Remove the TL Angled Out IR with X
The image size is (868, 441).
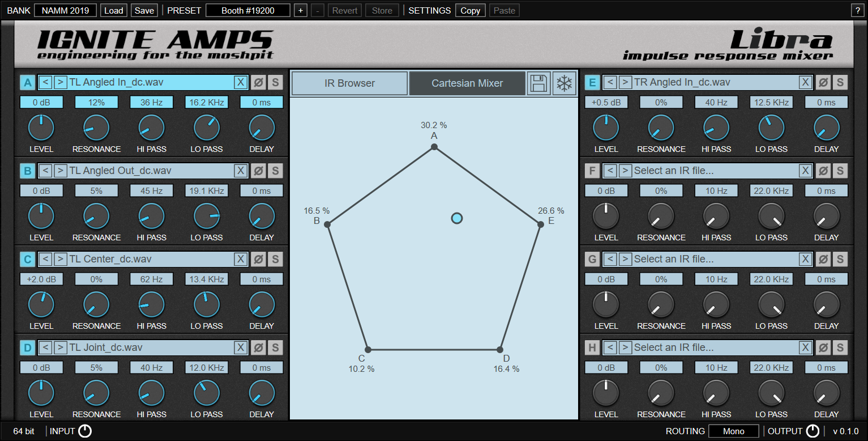pyautogui.click(x=241, y=171)
